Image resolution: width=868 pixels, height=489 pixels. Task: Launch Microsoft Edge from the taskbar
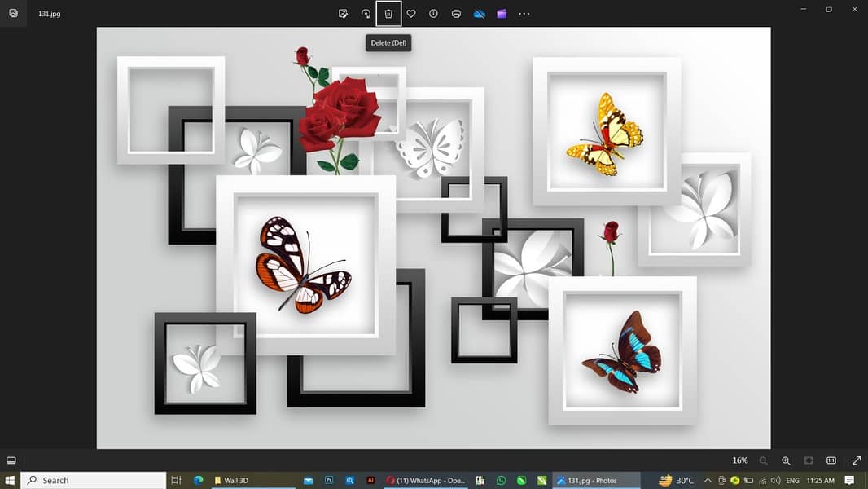point(198,480)
